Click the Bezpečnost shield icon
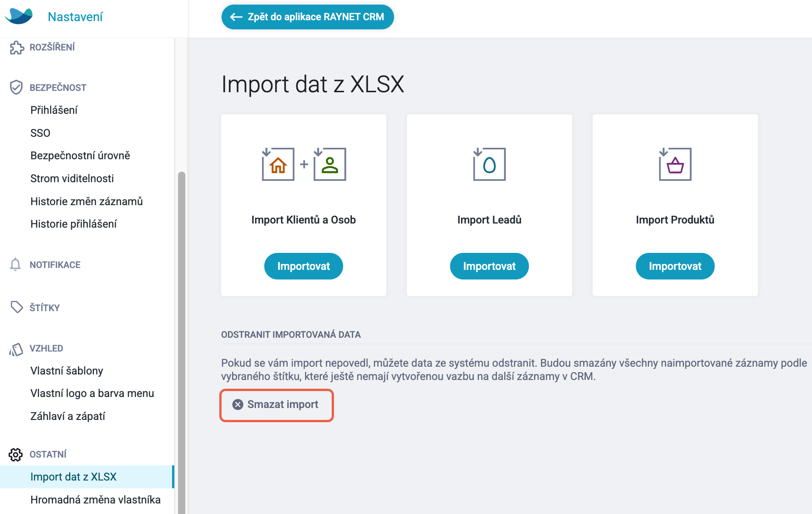The width and height of the screenshot is (812, 514). tap(16, 87)
